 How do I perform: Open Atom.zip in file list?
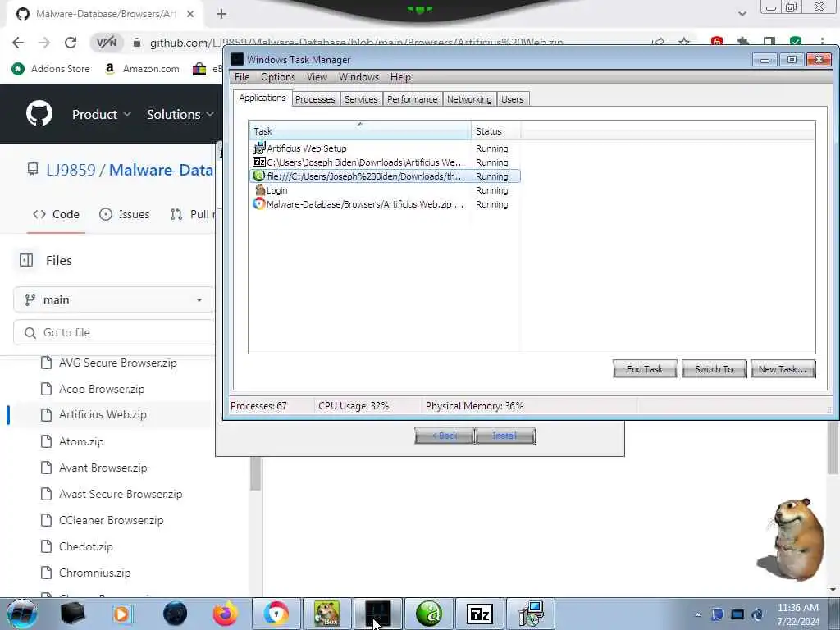[81, 441]
